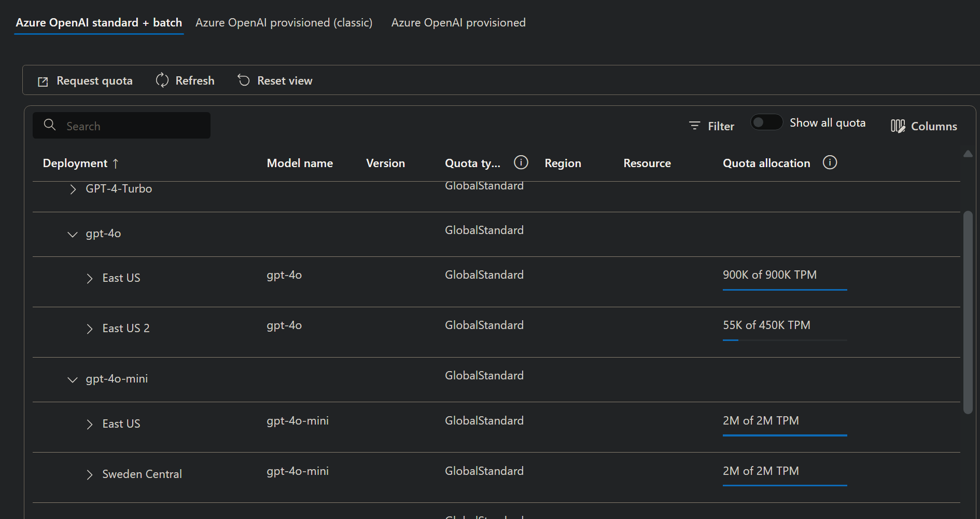The width and height of the screenshot is (980, 519).
Task: Click the scrollbar up arrow
Action: 968,154
